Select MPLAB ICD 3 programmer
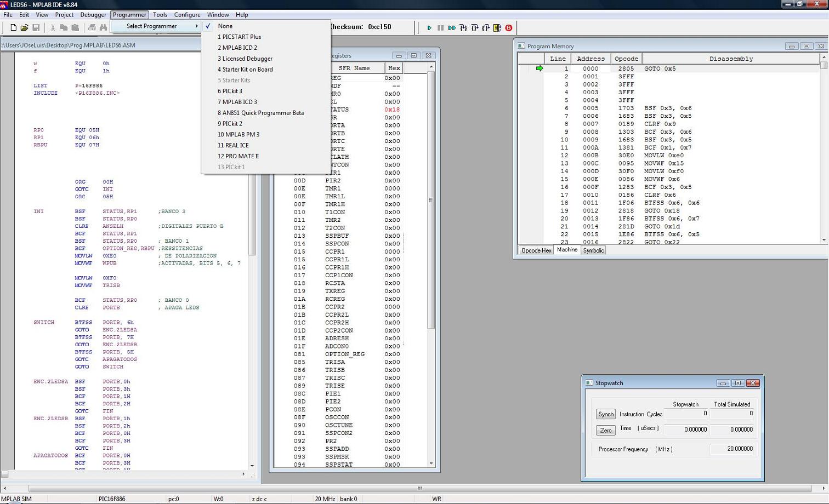Image resolution: width=829 pixels, height=504 pixels. [237, 102]
